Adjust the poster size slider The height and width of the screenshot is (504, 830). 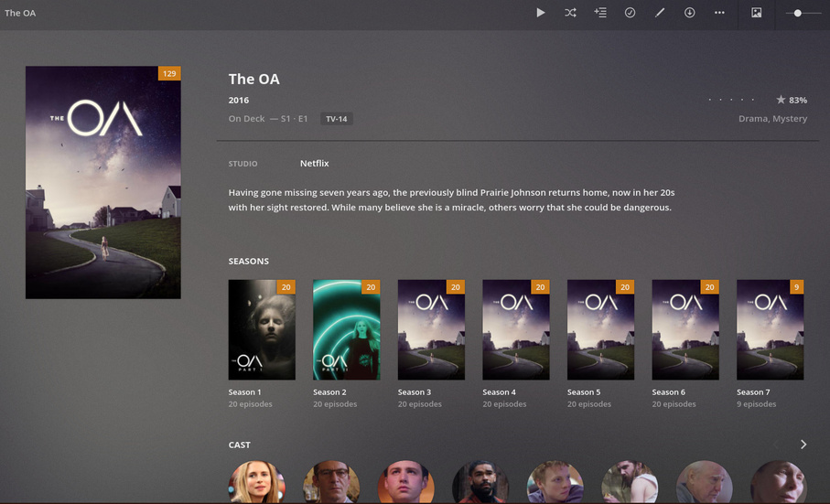[803, 13]
